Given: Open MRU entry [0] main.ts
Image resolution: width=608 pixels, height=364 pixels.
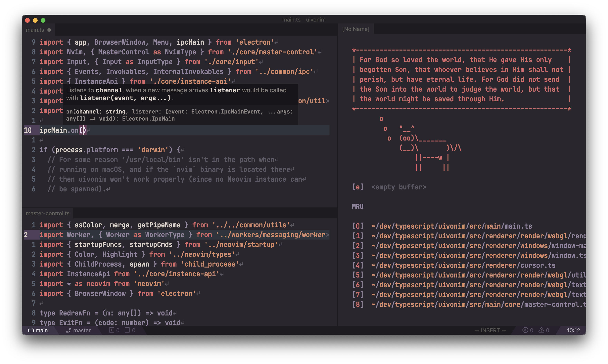Looking at the screenshot, I should point(442,226).
